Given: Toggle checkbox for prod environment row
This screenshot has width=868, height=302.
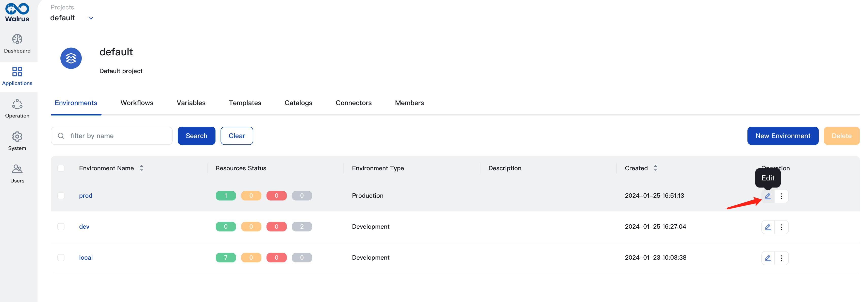Looking at the screenshot, I should (61, 196).
